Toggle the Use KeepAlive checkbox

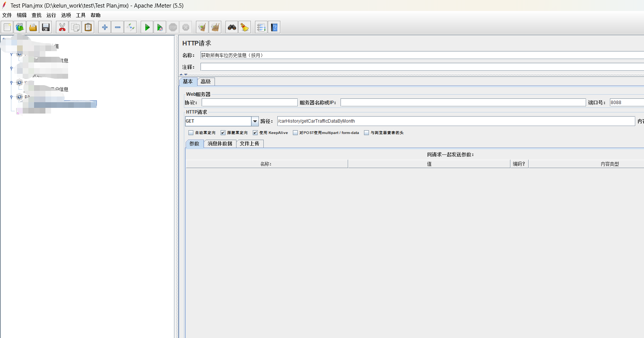(x=255, y=133)
